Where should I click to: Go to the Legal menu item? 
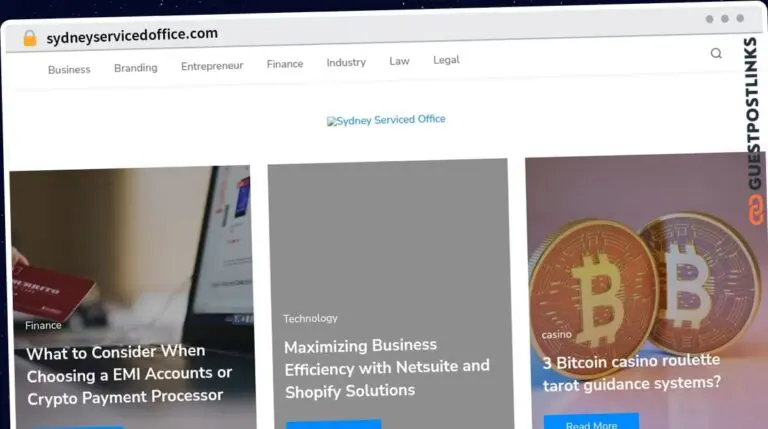click(x=446, y=60)
